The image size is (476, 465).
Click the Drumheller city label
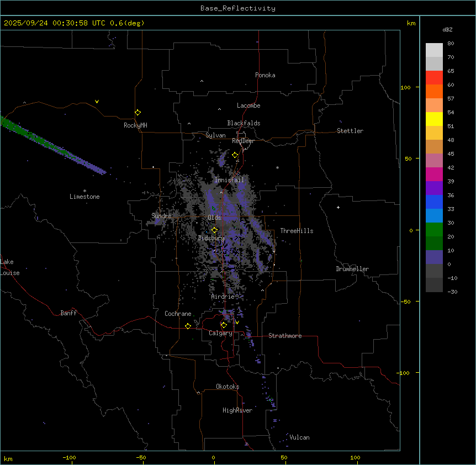coord(352,269)
